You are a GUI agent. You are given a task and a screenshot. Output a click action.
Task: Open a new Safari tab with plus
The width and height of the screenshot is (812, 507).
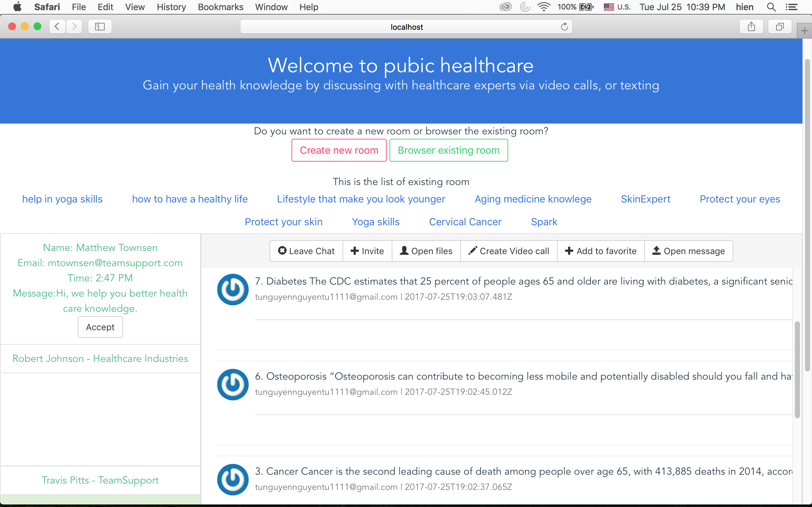804,31
